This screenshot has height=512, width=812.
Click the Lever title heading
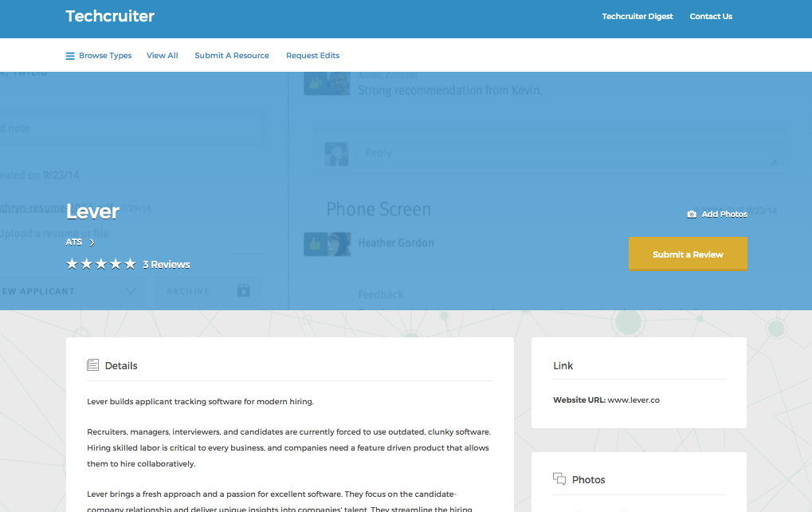point(92,211)
